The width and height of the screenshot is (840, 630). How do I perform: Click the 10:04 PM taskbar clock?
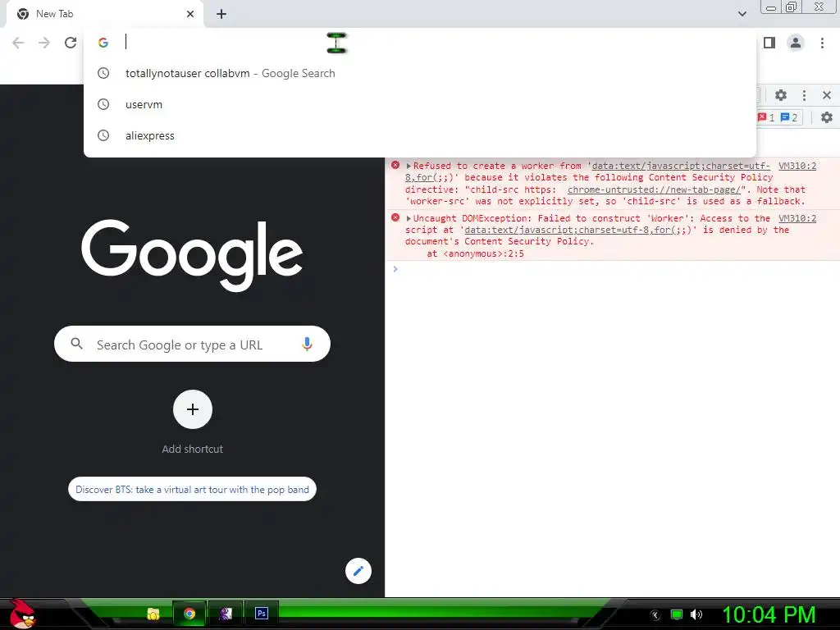pos(769,615)
